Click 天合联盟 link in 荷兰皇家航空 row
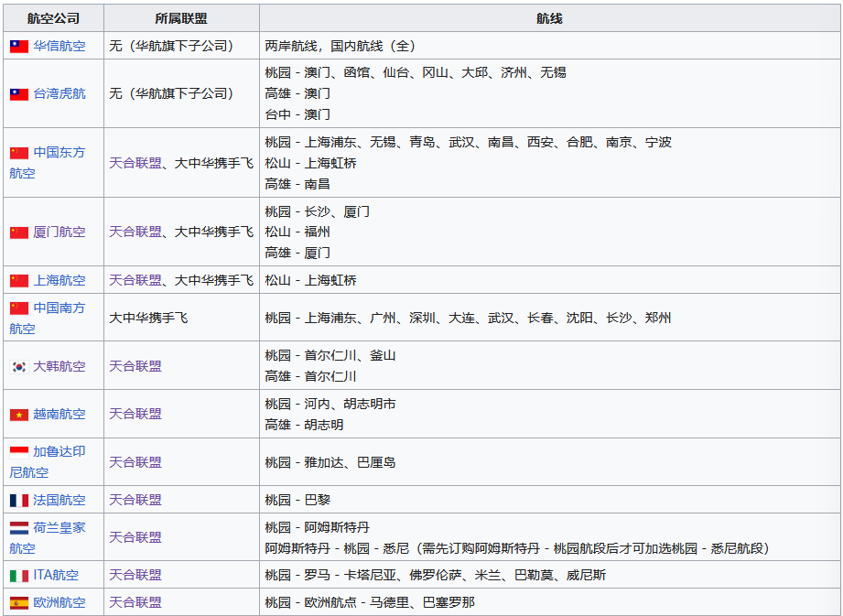Image resolution: width=843 pixels, height=616 pixels. [x=135, y=537]
